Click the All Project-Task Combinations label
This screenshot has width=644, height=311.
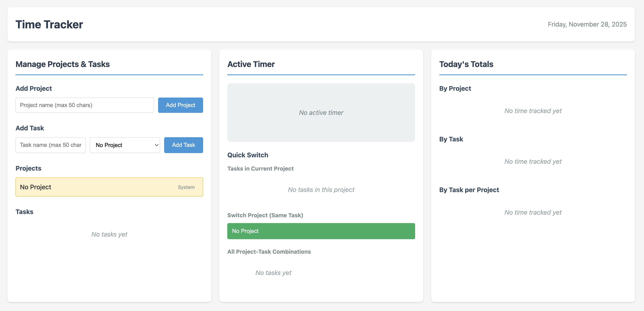coord(269,251)
